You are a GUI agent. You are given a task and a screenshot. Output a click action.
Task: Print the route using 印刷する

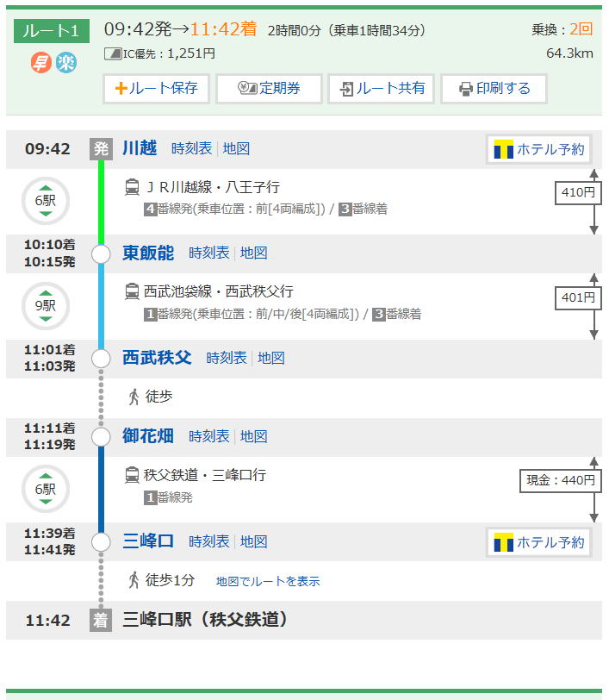pos(494,89)
